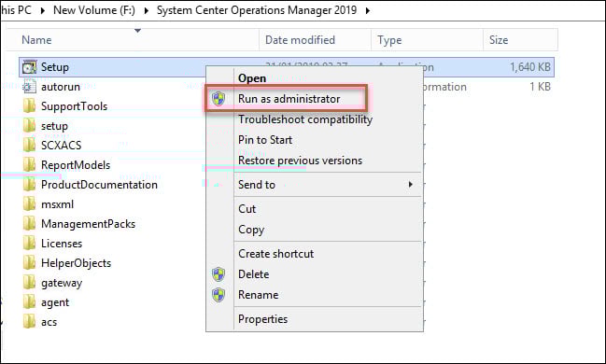This screenshot has width=606, height=364.
Task: Select Restore previous versions
Action: coord(301,161)
